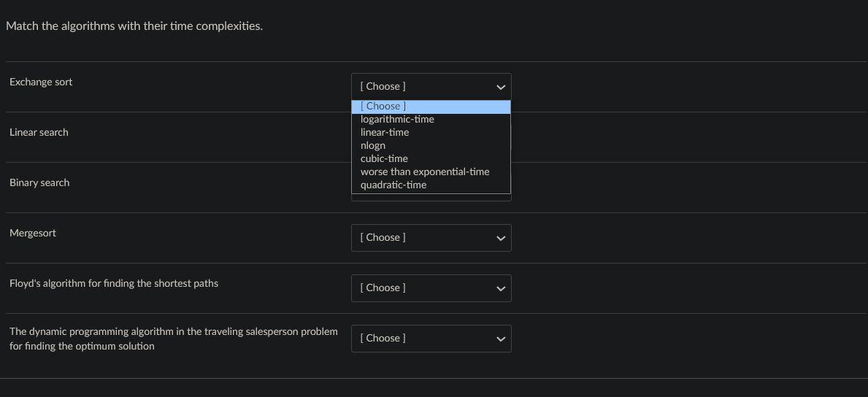Viewport: 868px width, 397px height.
Task: Select the logarithmic-time option
Action: tap(397, 119)
